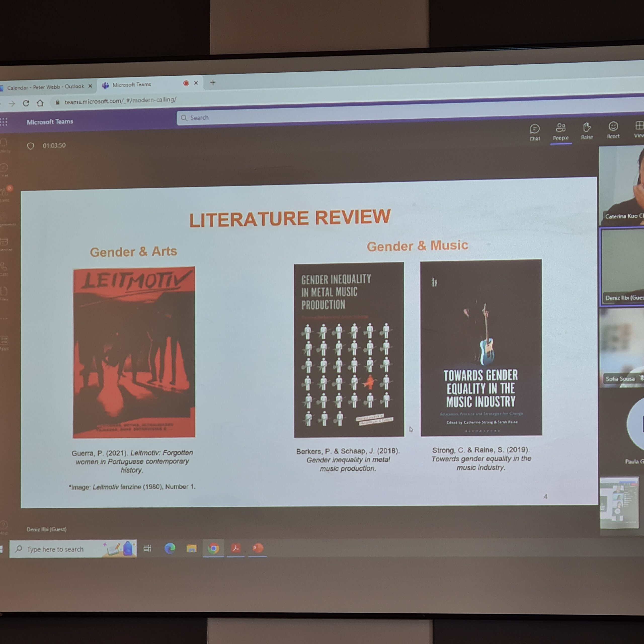Select Deniz Ilbi (Guest) participant tile
The image size is (644, 644).
622,267
